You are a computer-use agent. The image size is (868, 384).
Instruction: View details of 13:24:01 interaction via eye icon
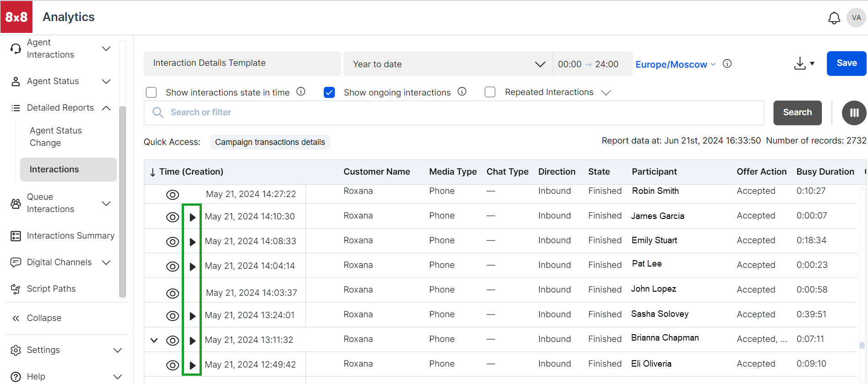click(173, 316)
